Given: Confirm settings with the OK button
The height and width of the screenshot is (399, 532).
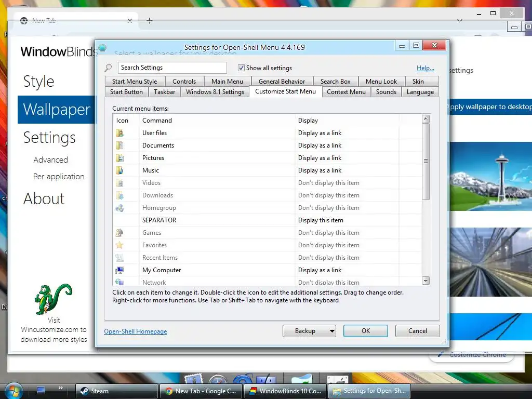Looking at the screenshot, I should pos(366,331).
